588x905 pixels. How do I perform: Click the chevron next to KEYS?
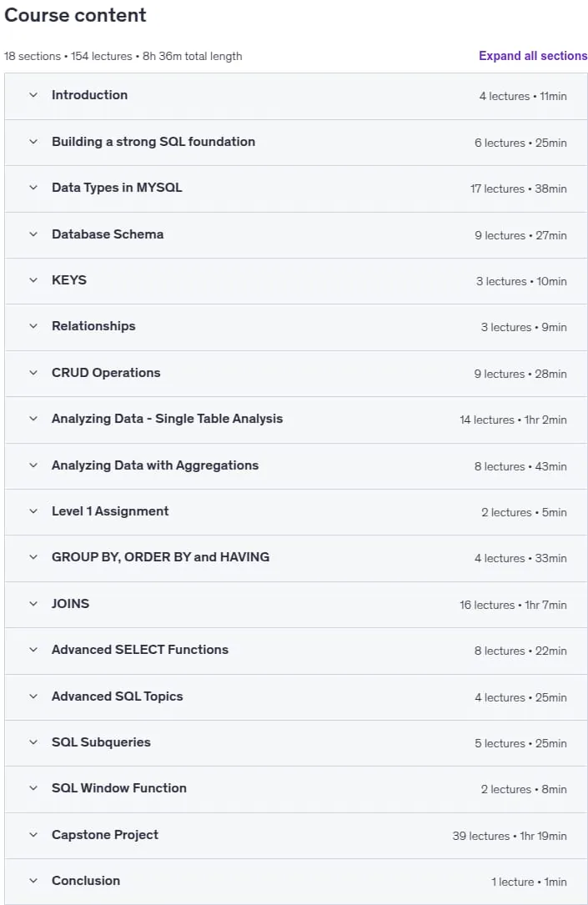[33, 280]
